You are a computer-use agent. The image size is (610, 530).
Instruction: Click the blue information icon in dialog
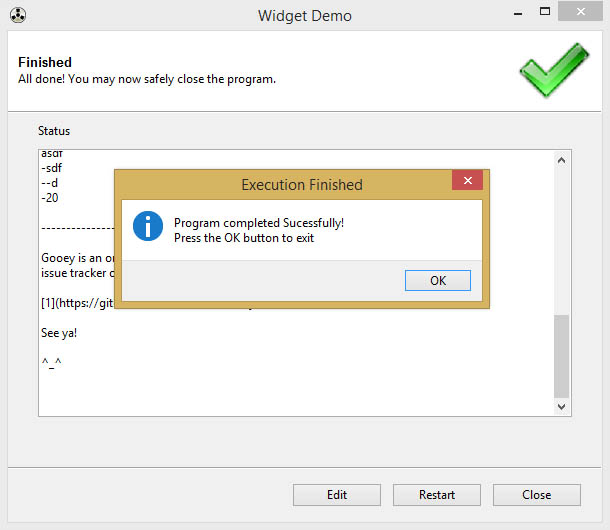click(148, 226)
